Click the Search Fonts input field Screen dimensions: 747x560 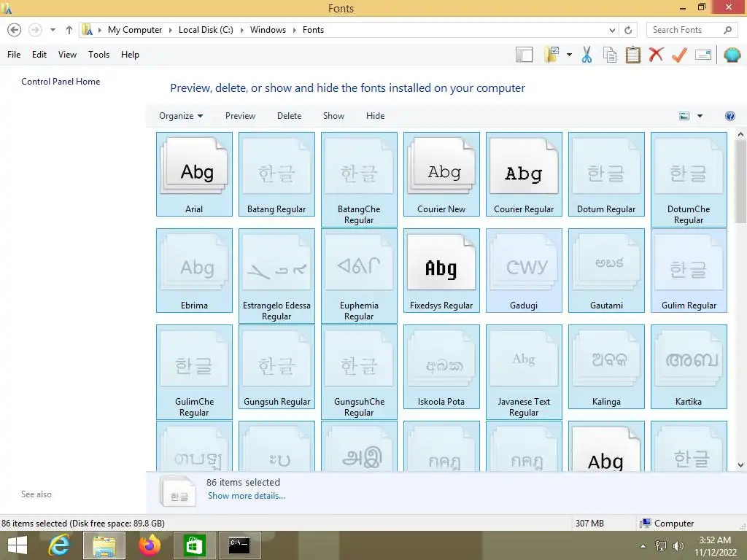[684, 30]
